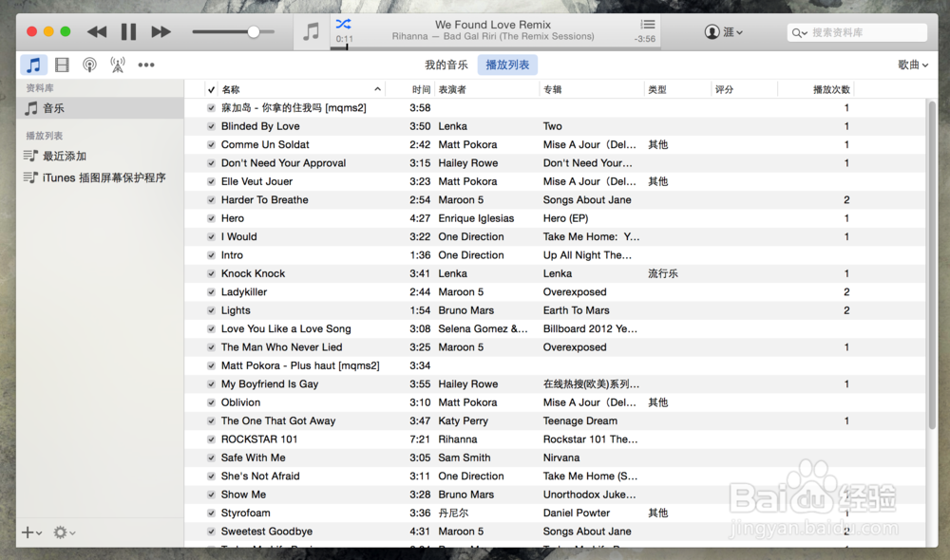
Task: Uncheck Lights checkbox
Action: coord(211,310)
